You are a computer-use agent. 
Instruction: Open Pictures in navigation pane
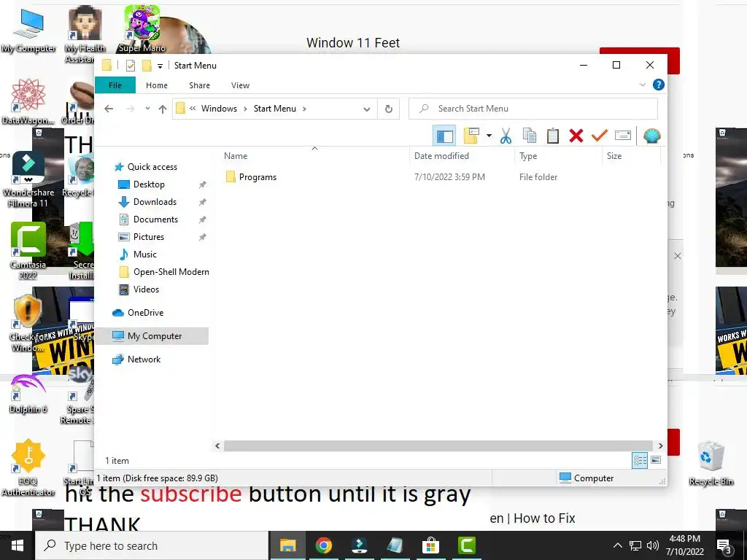(x=149, y=237)
